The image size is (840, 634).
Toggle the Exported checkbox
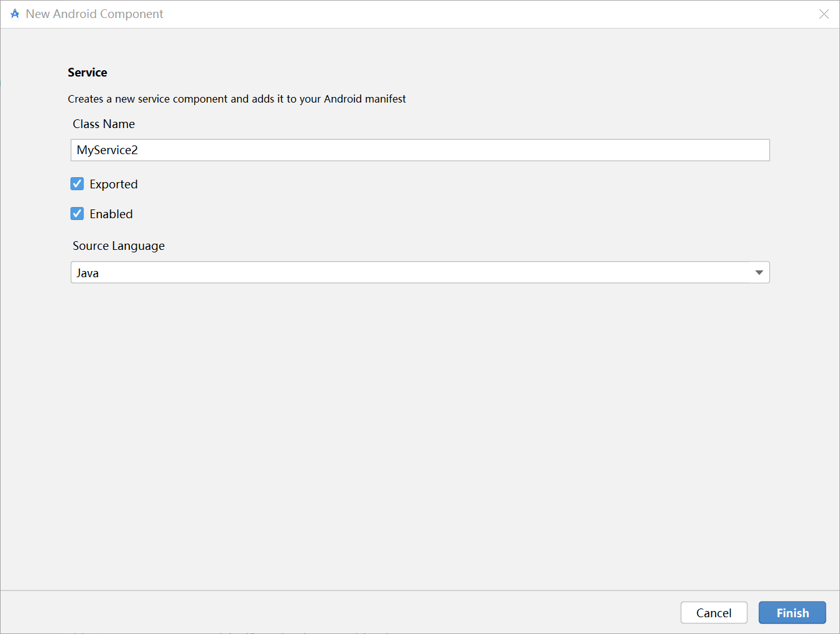point(77,184)
